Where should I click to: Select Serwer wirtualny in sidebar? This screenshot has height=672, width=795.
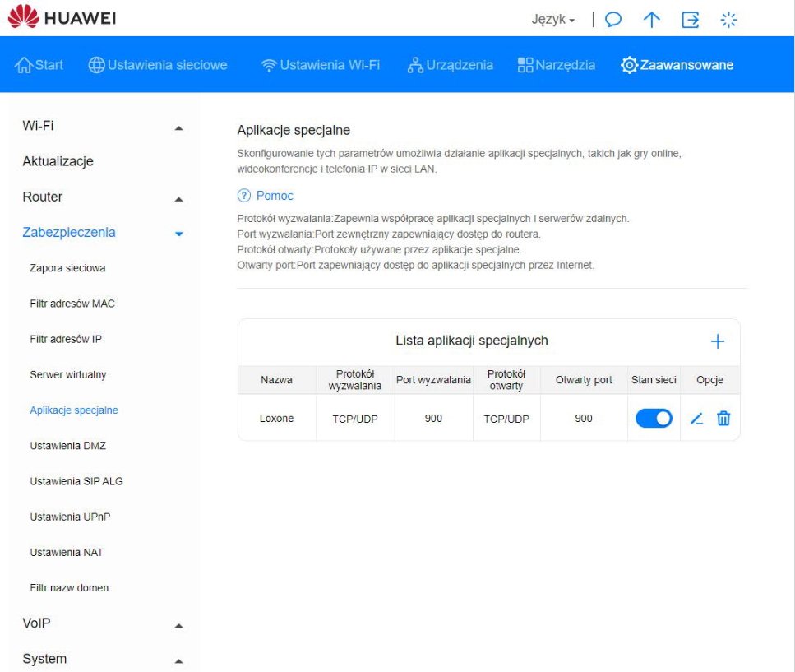point(68,375)
